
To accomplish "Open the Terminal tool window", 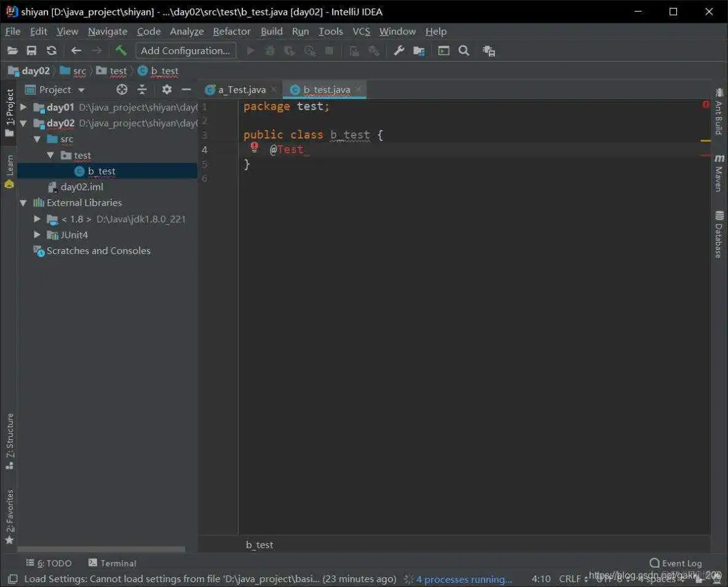I will (x=113, y=563).
